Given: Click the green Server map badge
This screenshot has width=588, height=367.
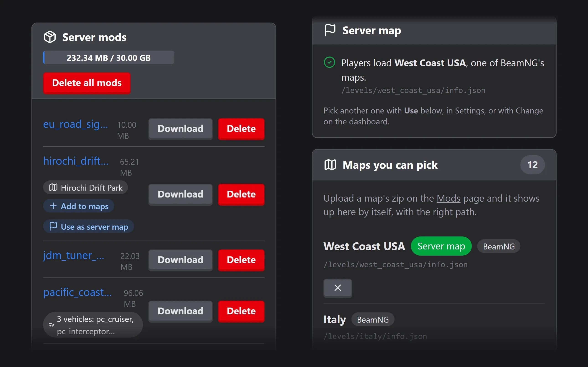Looking at the screenshot, I should [x=441, y=246].
